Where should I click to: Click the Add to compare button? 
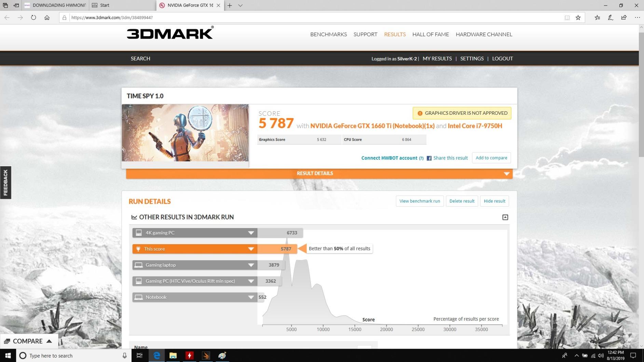coord(491,158)
